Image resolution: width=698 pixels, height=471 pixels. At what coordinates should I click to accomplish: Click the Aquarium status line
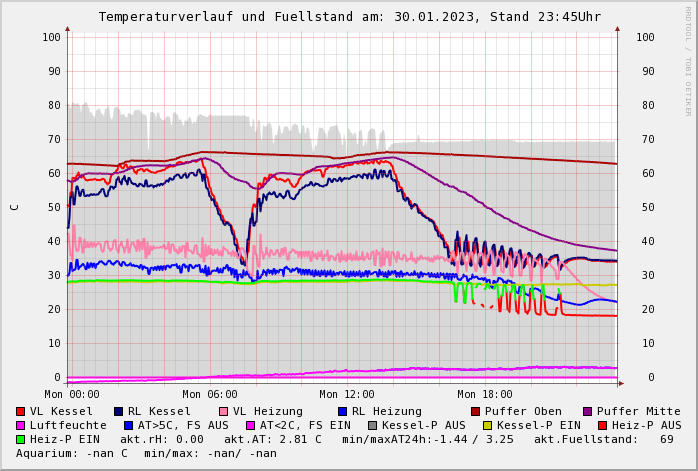pos(146,454)
